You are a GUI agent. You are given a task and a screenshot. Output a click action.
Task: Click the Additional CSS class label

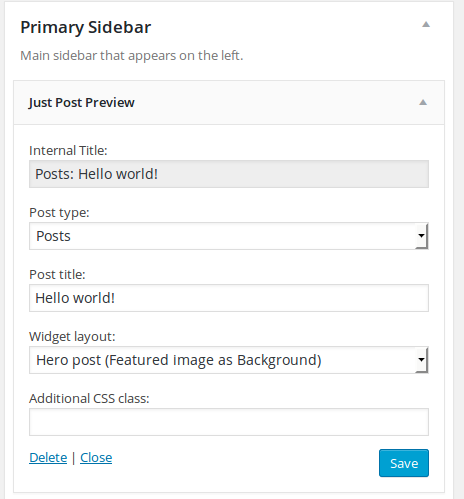tap(89, 399)
